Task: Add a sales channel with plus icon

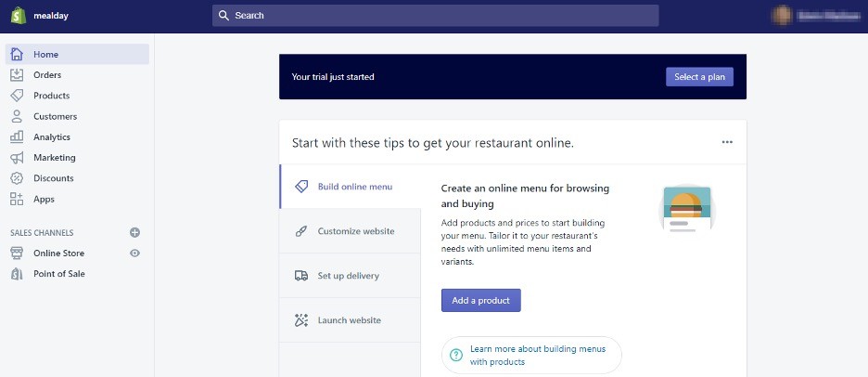Action: point(135,232)
